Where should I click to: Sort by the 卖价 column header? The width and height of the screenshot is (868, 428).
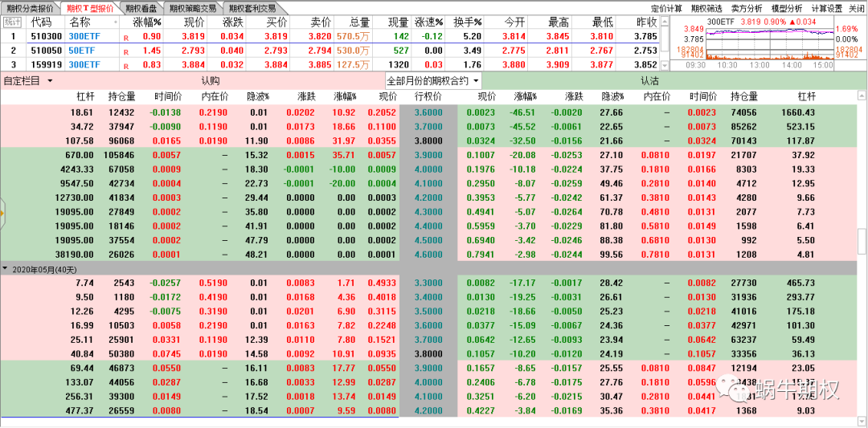(x=321, y=22)
